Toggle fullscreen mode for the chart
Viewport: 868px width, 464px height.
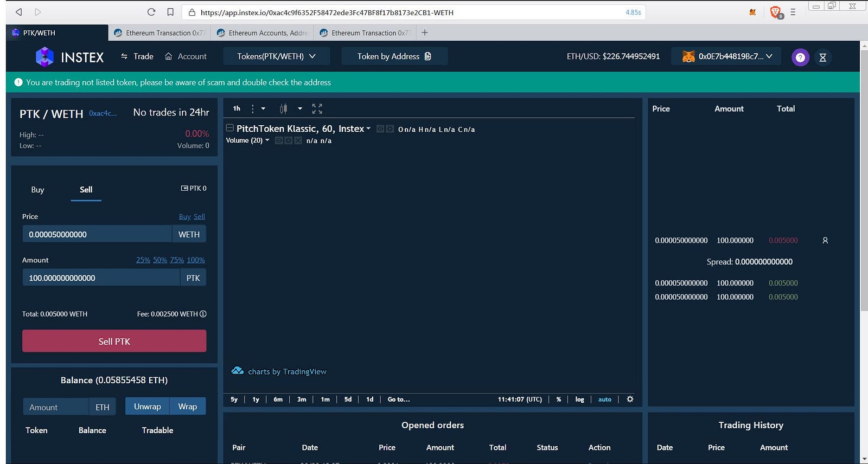point(317,109)
